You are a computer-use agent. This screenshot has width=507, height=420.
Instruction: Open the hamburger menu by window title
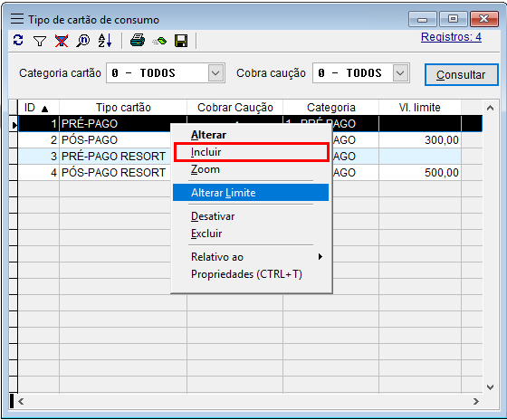tap(17, 19)
